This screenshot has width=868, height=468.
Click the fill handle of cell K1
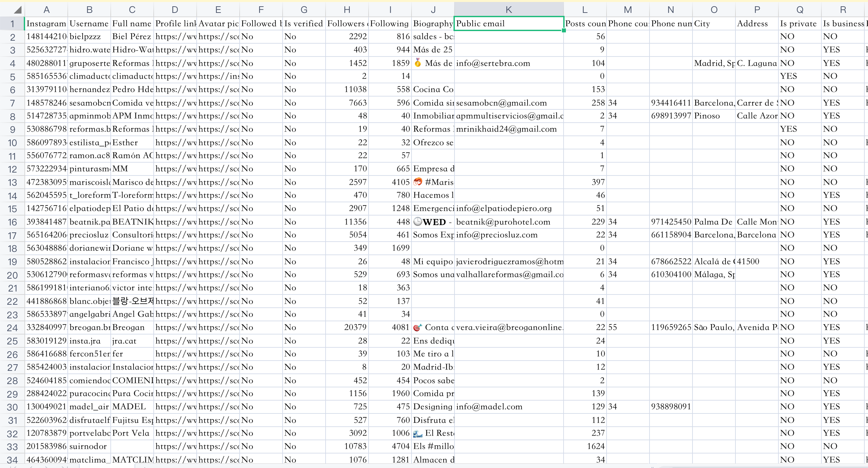click(563, 31)
